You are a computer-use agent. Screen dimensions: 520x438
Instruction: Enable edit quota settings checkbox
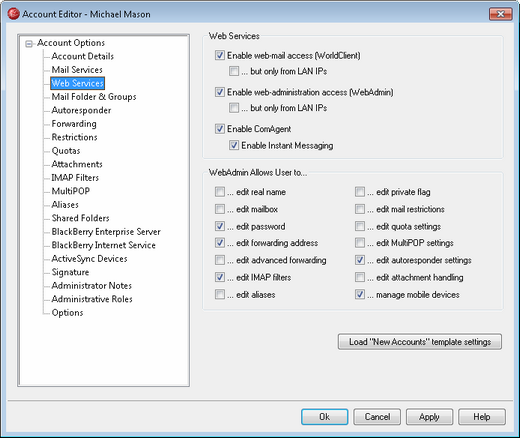point(360,226)
